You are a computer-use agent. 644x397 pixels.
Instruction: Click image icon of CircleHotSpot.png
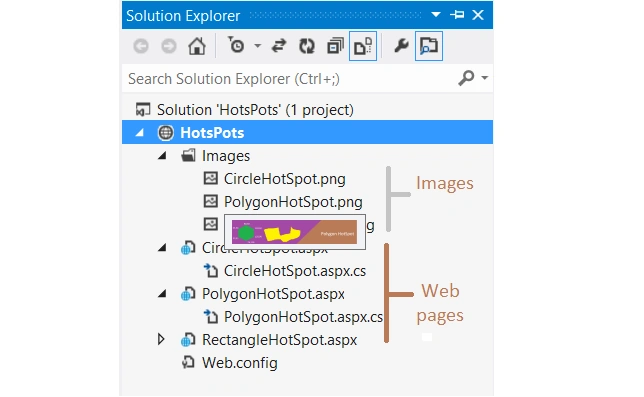pyautogui.click(x=211, y=178)
